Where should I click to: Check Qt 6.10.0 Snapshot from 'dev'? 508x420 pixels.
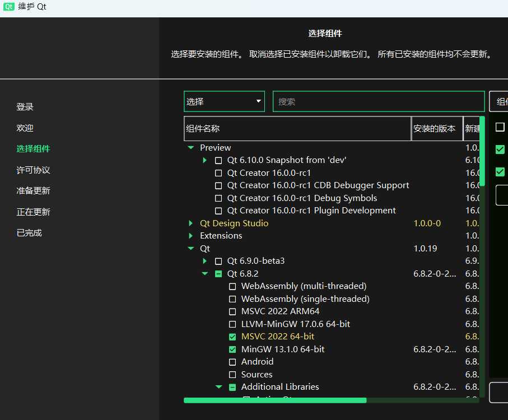(218, 160)
